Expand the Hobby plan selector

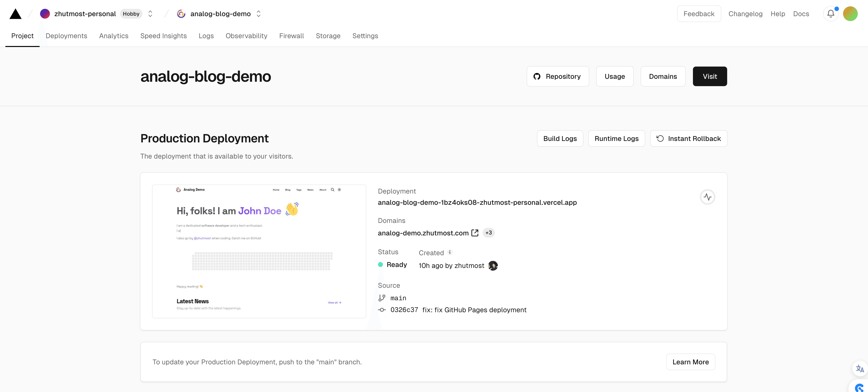[131, 14]
